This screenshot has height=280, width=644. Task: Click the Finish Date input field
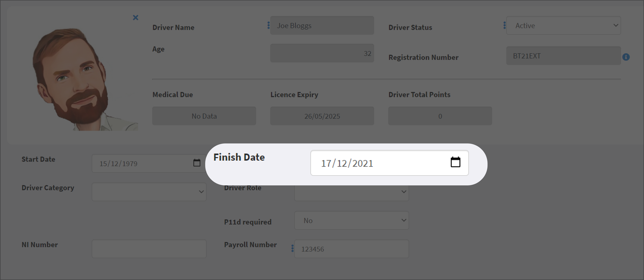tap(389, 163)
